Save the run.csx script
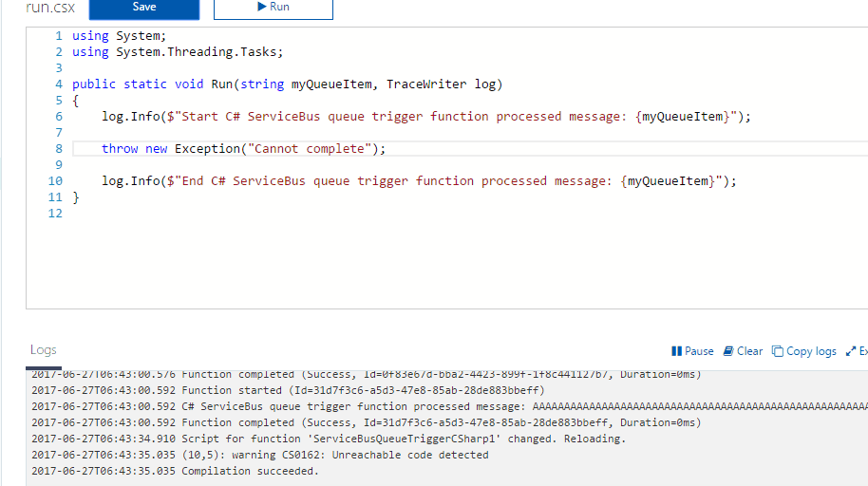 [x=144, y=9]
